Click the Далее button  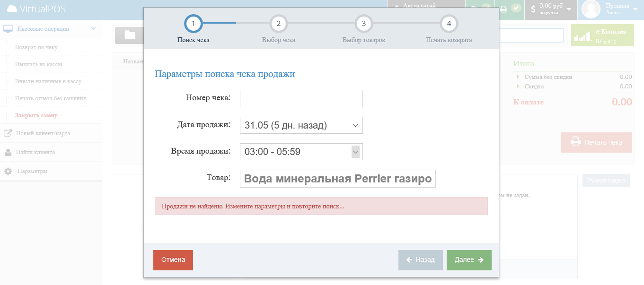tap(468, 259)
